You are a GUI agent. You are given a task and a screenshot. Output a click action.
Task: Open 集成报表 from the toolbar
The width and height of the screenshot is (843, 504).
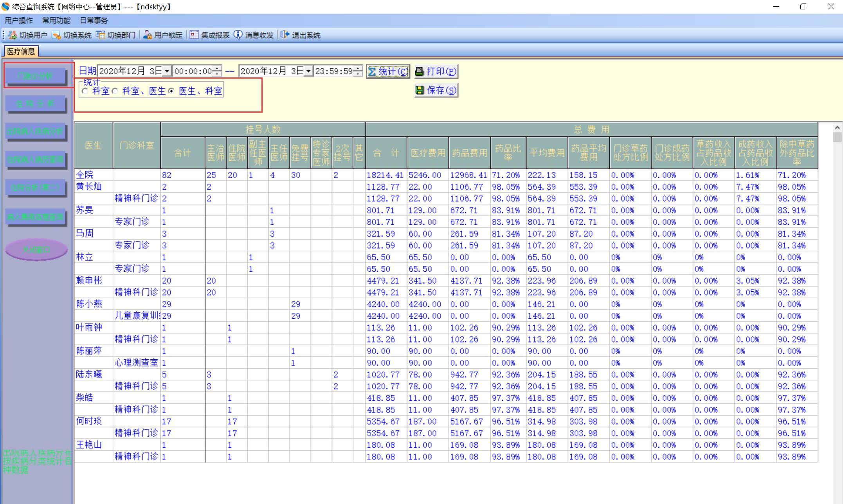coord(195,35)
